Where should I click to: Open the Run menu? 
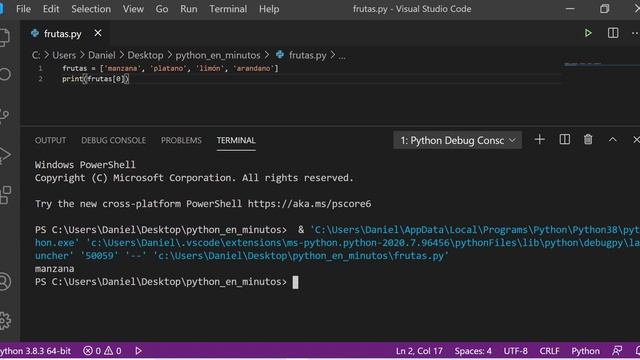[x=189, y=9]
